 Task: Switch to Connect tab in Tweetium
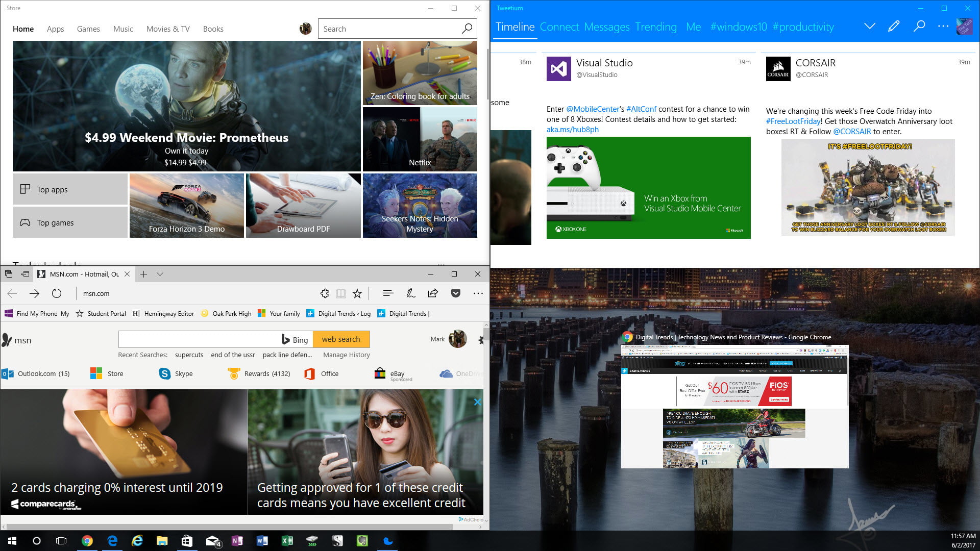pyautogui.click(x=559, y=27)
